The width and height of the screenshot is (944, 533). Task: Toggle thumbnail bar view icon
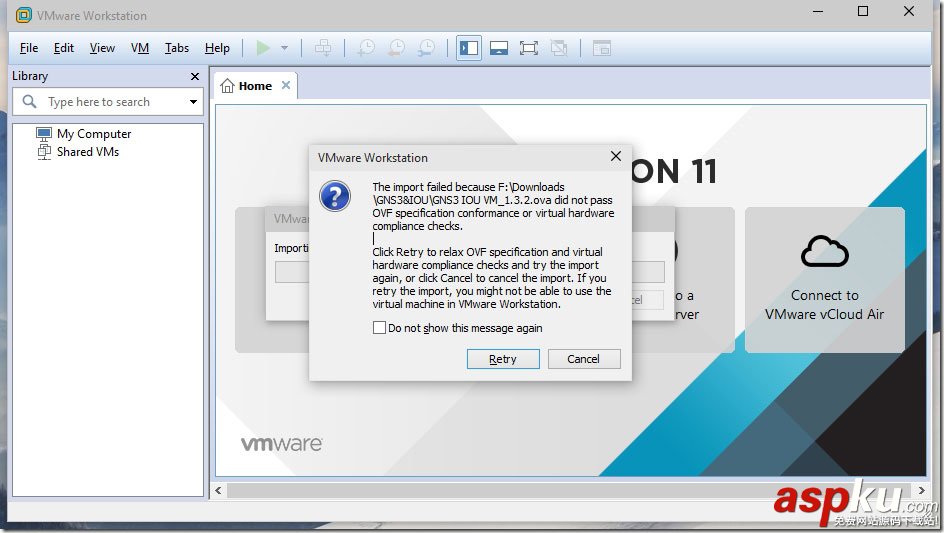pyautogui.click(x=498, y=48)
